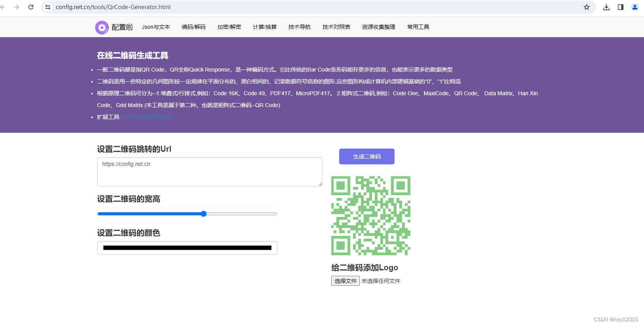Image resolution: width=644 pixels, height=326 pixels.
Task: Open the browser downloads icon
Action: [x=606, y=7]
